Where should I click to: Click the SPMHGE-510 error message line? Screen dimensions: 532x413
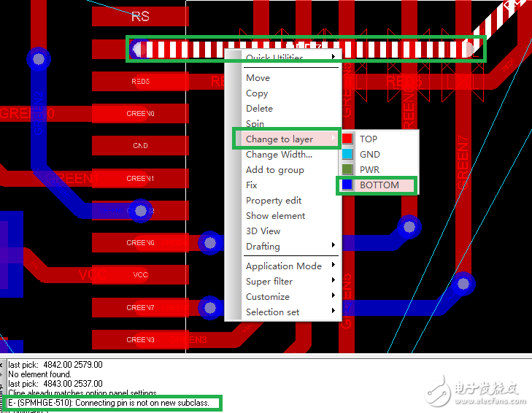tap(109, 403)
